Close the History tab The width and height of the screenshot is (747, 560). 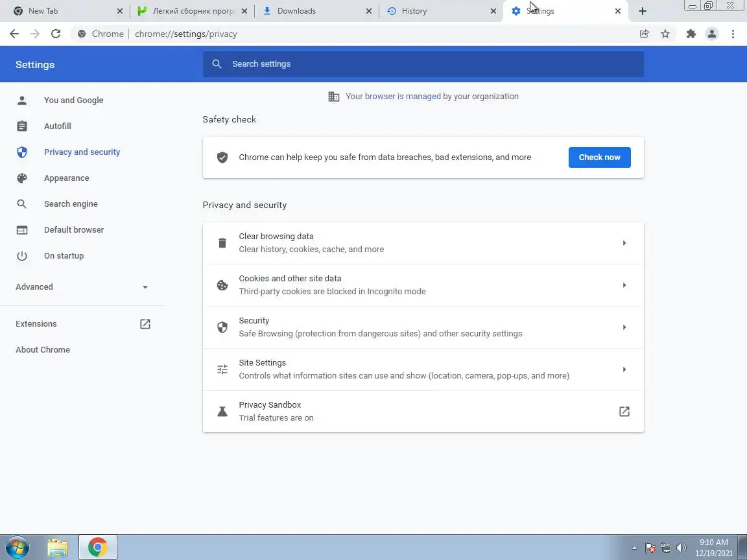point(493,11)
